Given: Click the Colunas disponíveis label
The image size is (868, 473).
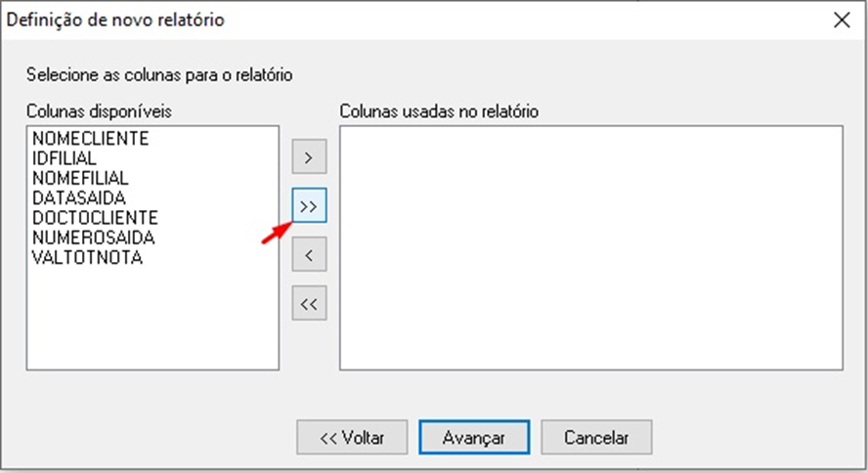Looking at the screenshot, I should pos(99,111).
